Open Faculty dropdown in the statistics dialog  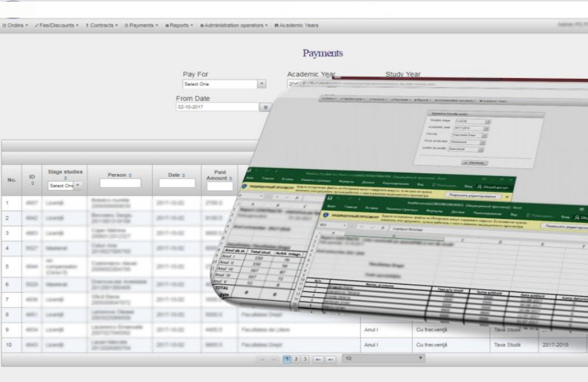469,135
